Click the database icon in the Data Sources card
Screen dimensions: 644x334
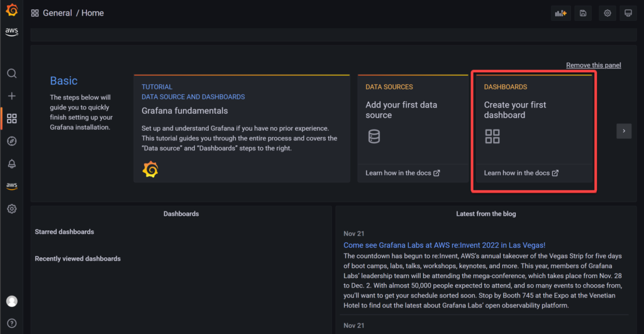pos(374,136)
